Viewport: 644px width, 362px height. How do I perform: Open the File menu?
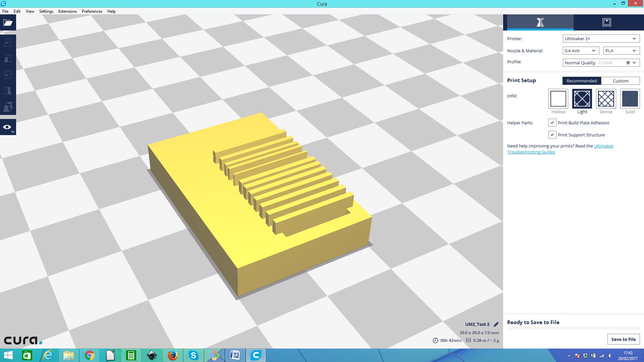point(5,11)
